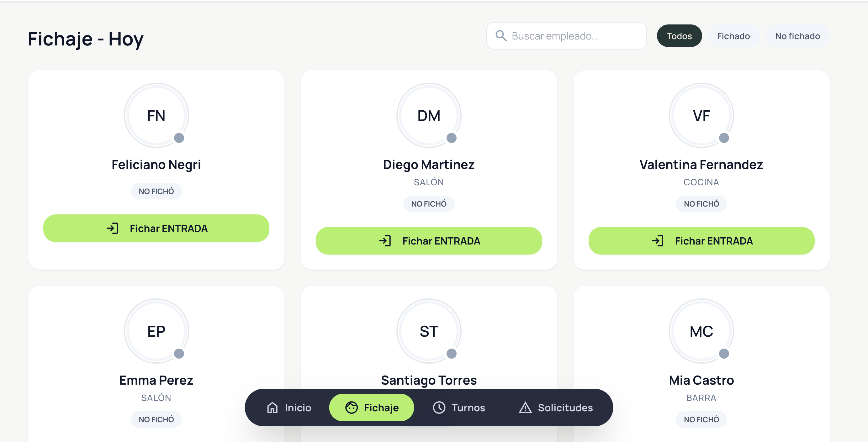The height and width of the screenshot is (442, 868).
Task: Click the Solicitudes warning triangle icon
Action: (x=525, y=408)
